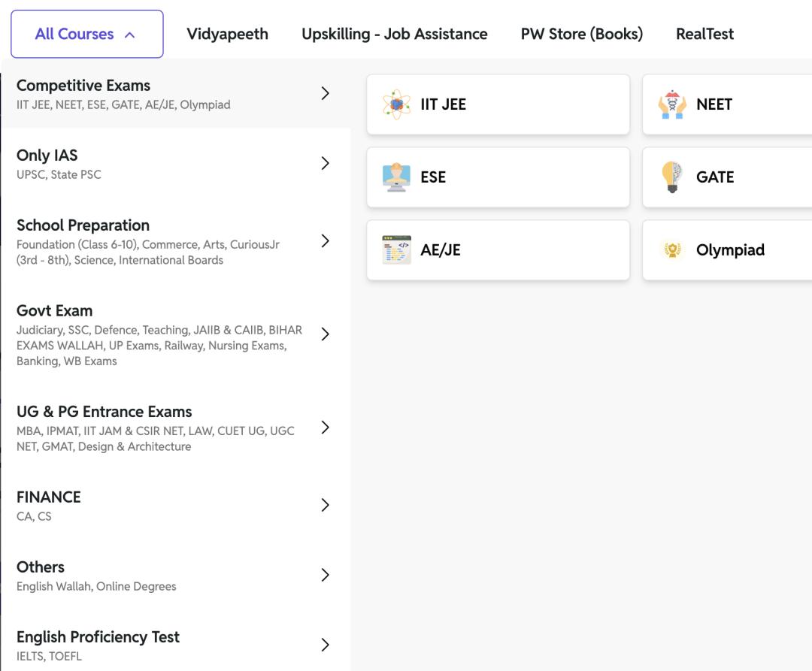Open Upskilling - Job Assistance menu item
812x671 pixels.
394,34
